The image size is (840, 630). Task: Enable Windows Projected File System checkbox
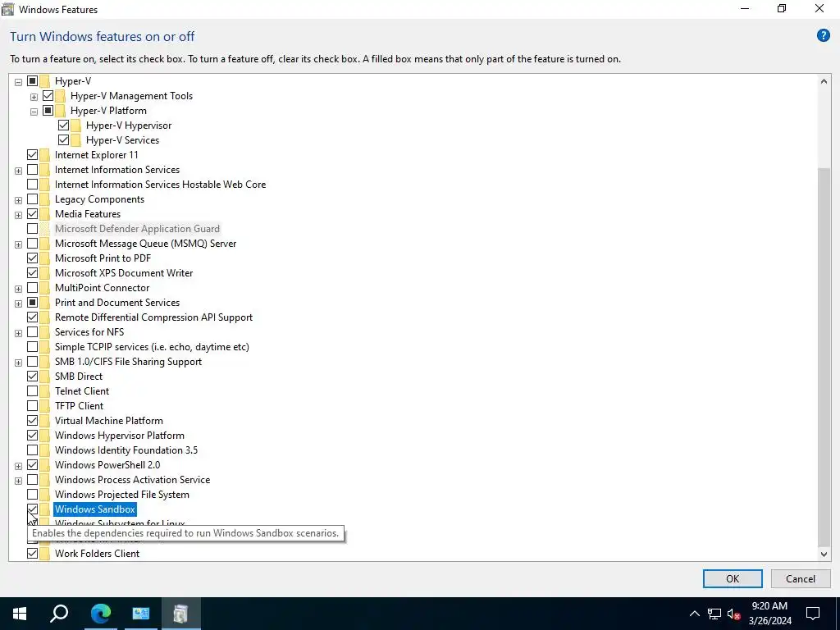32,495
